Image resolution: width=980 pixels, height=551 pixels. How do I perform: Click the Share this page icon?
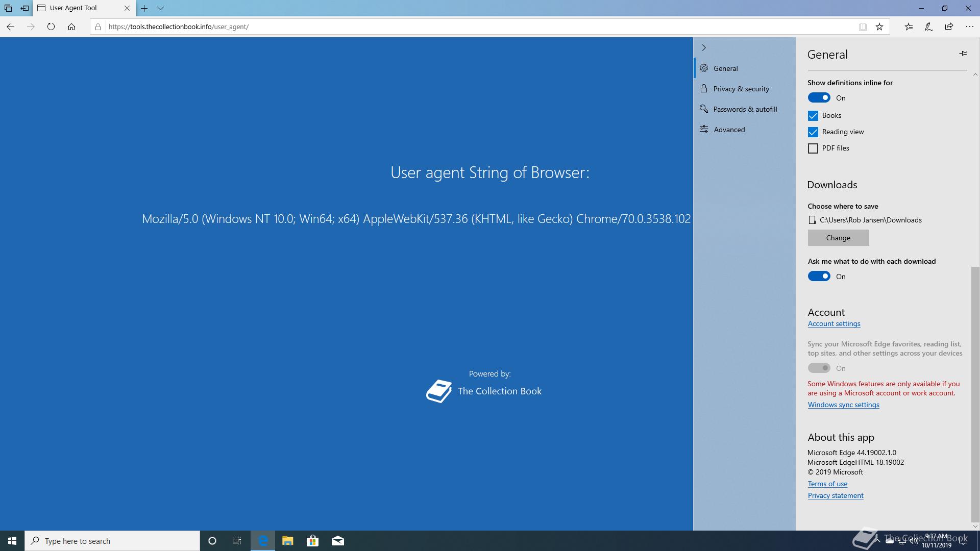pos(949,27)
